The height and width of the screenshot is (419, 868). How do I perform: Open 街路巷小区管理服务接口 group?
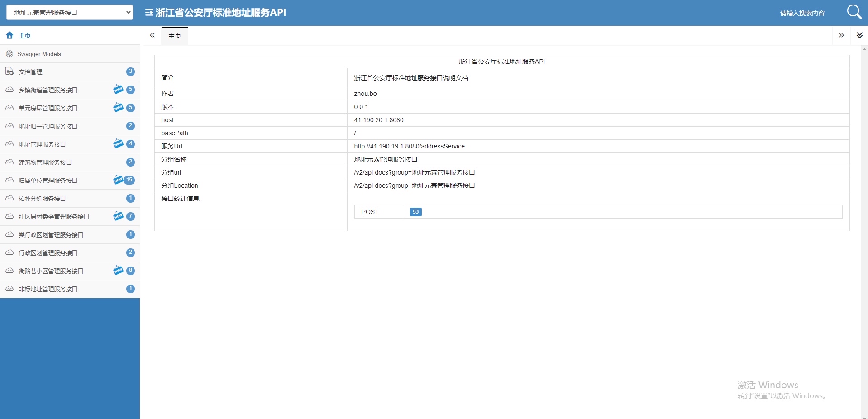(x=70, y=271)
